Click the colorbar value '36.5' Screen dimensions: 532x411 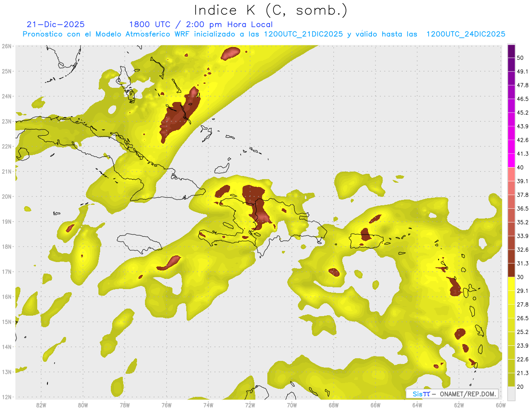pyautogui.click(x=523, y=208)
